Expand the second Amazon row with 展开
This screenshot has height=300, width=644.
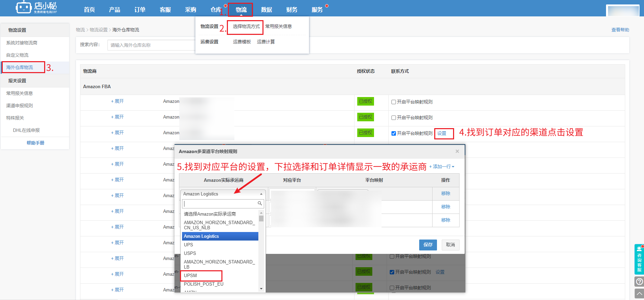pos(117,117)
